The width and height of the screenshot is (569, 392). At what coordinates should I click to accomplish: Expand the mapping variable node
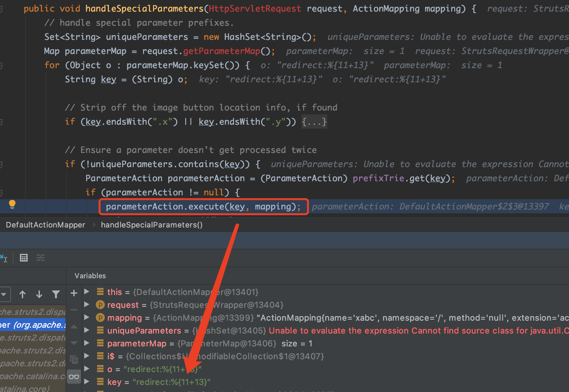click(86, 317)
